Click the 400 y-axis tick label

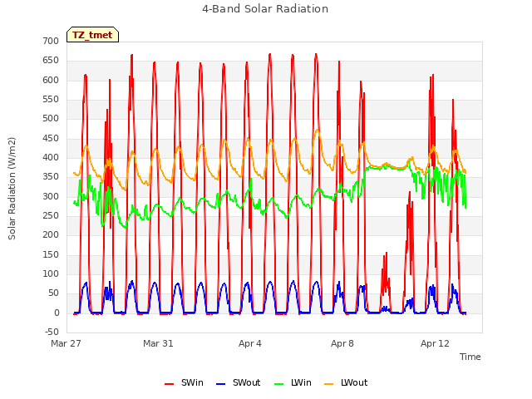(x=51, y=158)
